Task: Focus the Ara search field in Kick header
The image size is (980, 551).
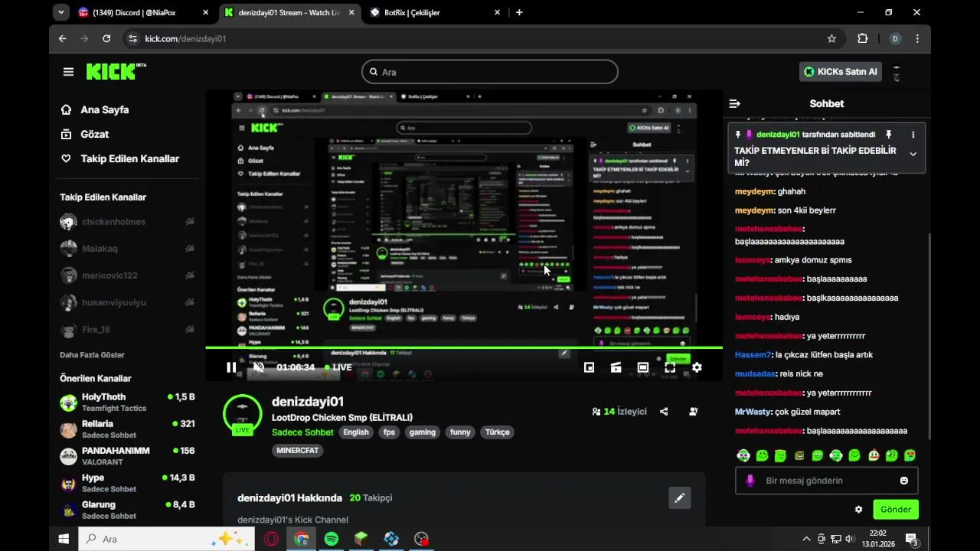Action: pos(489,71)
